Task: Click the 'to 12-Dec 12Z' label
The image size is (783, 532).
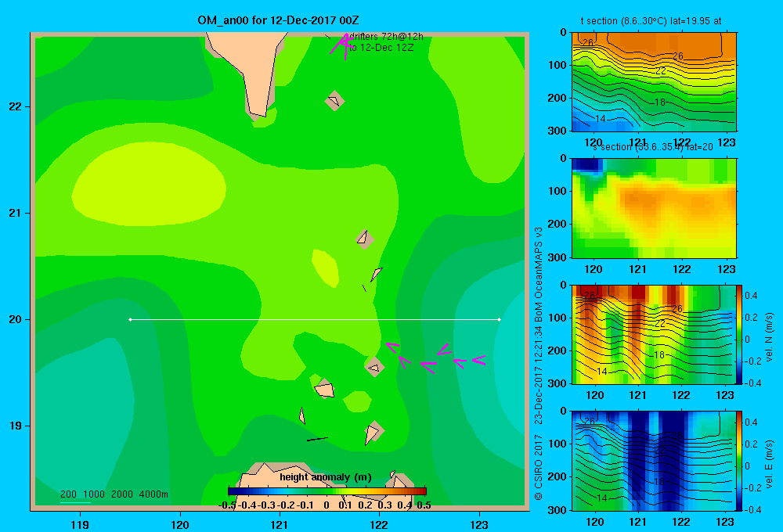Action: click(x=381, y=48)
